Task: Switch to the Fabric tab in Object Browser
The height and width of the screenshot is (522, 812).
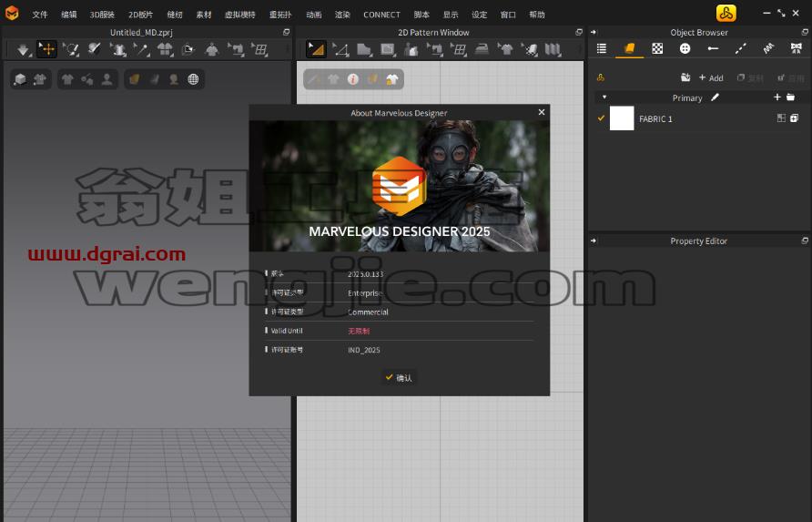Action: [x=629, y=48]
